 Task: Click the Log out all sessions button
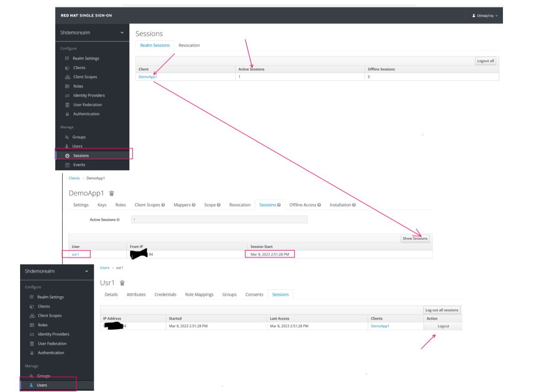[x=442, y=310]
